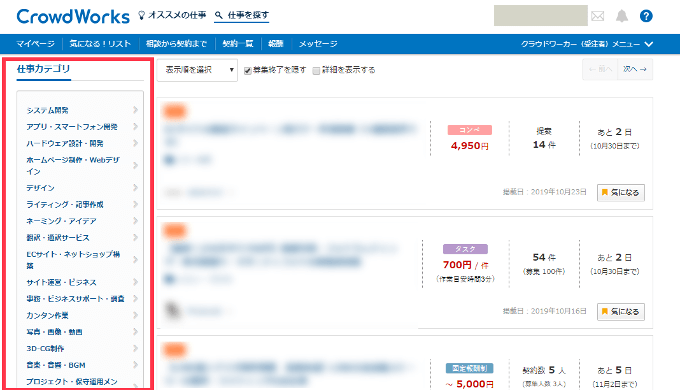Open the notification bell
The height and width of the screenshot is (390, 680).
coord(622,16)
